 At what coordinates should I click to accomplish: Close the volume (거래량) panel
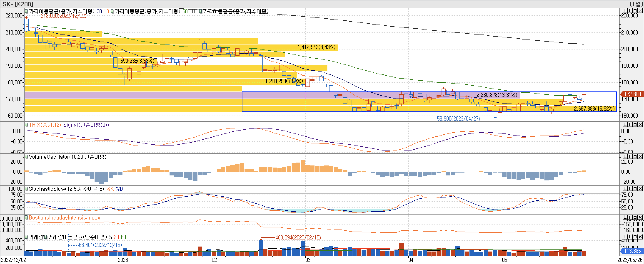(640, 237)
